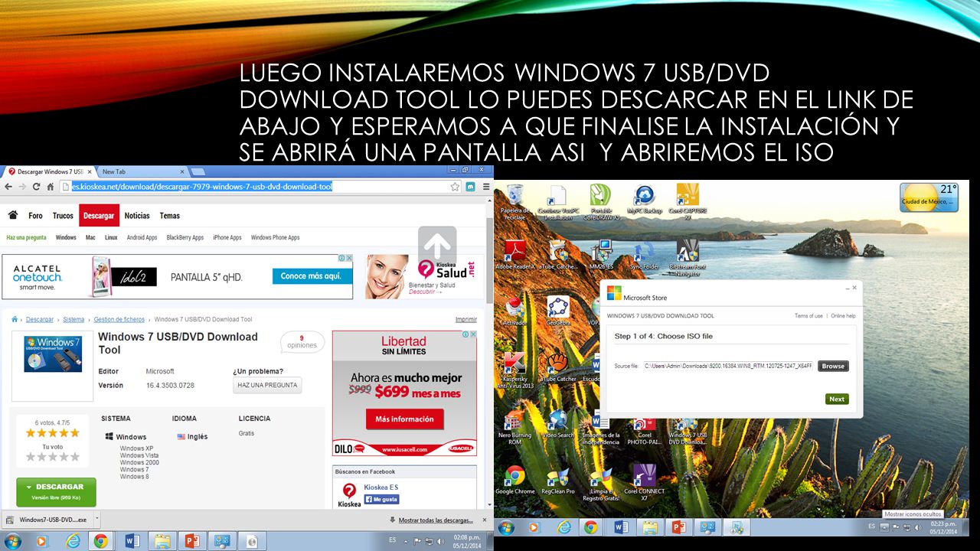980x551 pixels.
Task: Select the Adobe Reader X desktop icon
Action: (x=515, y=255)
